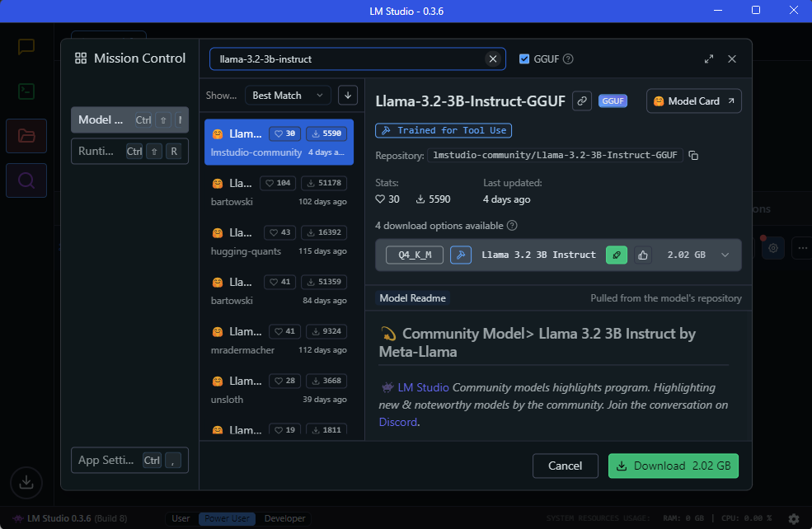Toggle sort direction arrow button
The width and height of the screenshot is (812, 529).
click(x=348, y=96)
